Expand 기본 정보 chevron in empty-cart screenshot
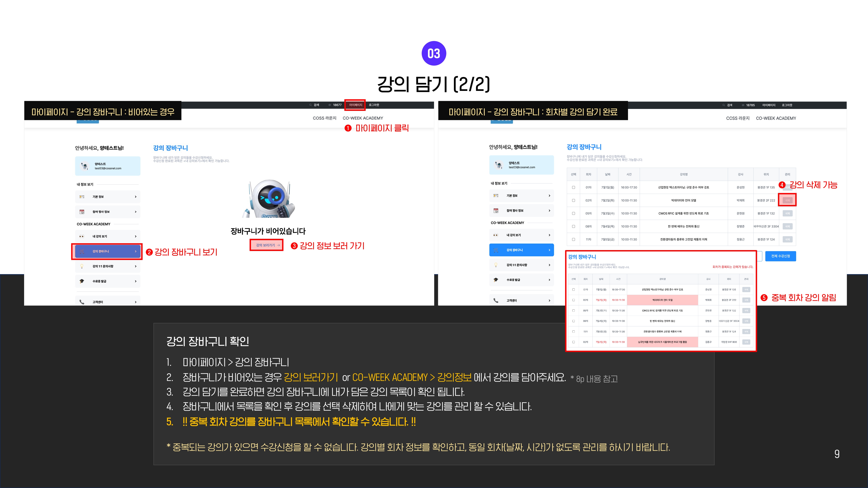This screenshot has width=868, height=488. coord(135,197)
